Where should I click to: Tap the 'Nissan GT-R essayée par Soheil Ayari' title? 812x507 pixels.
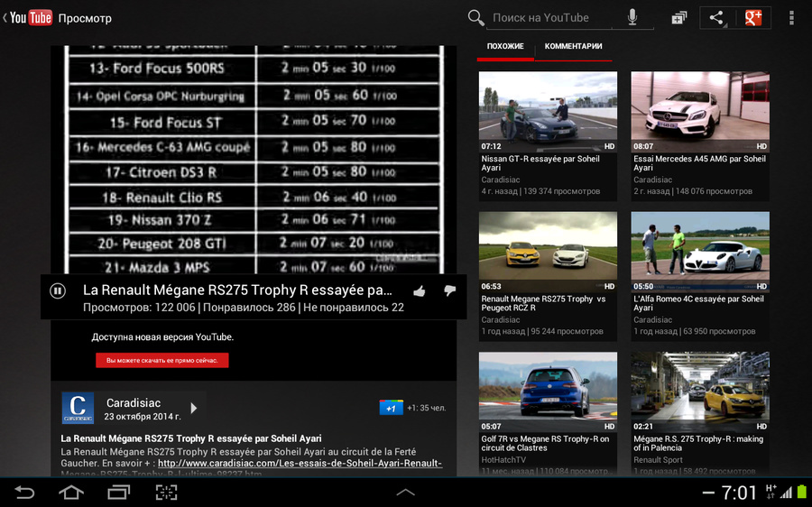click(x=540, y=163)
